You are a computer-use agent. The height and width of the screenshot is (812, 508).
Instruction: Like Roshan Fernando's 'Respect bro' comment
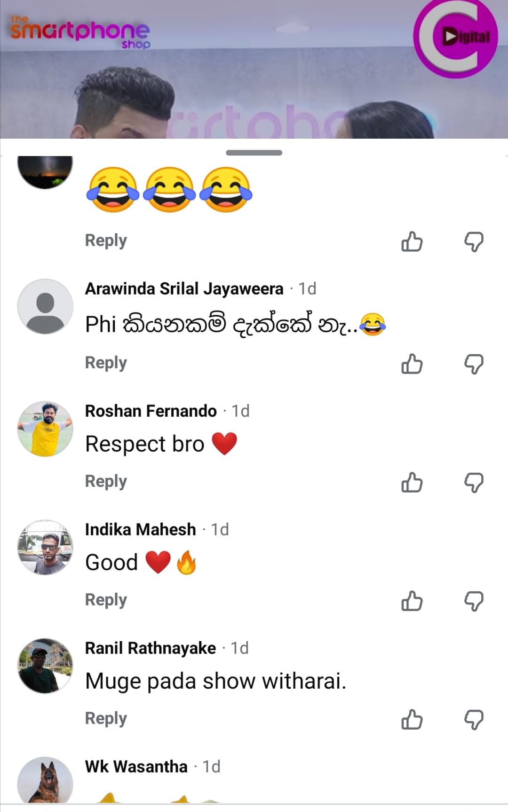(412, 482)
